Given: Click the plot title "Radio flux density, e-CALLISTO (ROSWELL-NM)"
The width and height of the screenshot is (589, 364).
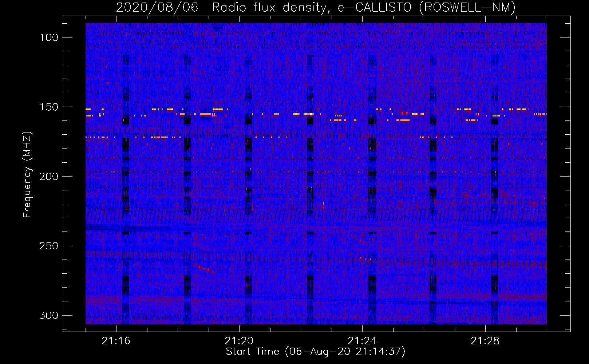Looking at the screenshot, I should point(364,7).
